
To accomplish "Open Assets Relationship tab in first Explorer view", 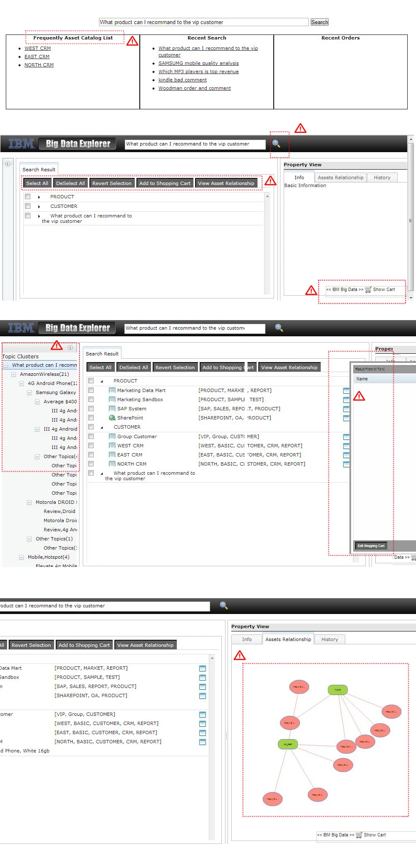I will click(341, 178).
